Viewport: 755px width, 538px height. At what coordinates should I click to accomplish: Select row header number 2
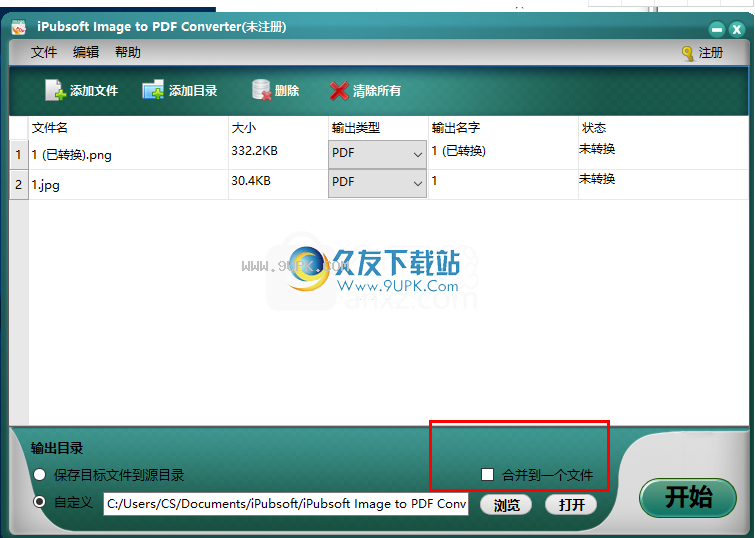(19, 184)
